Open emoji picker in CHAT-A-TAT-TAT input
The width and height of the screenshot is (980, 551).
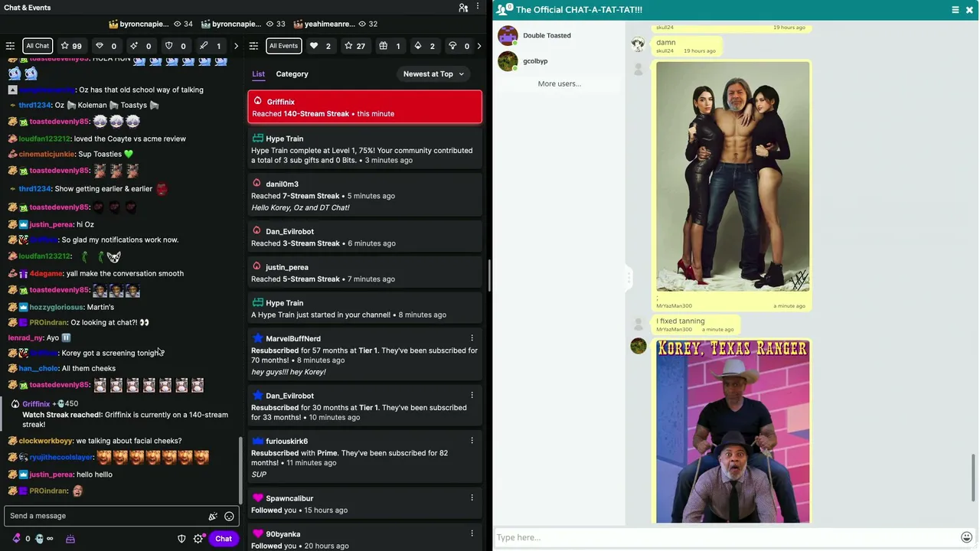pyautogui.click(x=967, y=537)
